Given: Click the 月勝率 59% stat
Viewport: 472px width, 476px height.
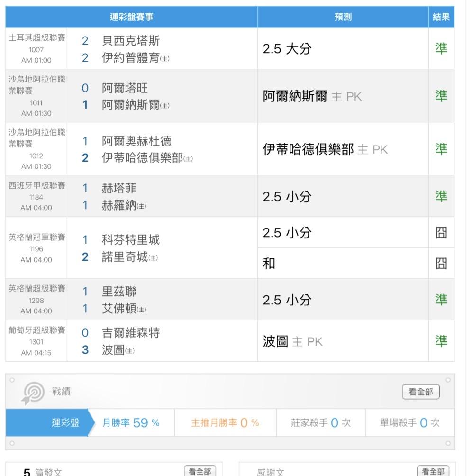Looking at the screenshot, I should click(x=131, y=423).
